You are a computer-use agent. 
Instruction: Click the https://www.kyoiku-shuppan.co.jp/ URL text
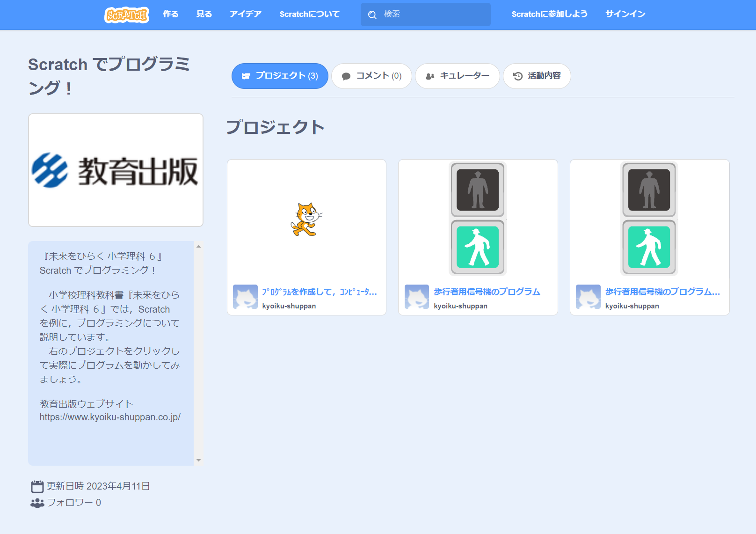tap(110, 417)
